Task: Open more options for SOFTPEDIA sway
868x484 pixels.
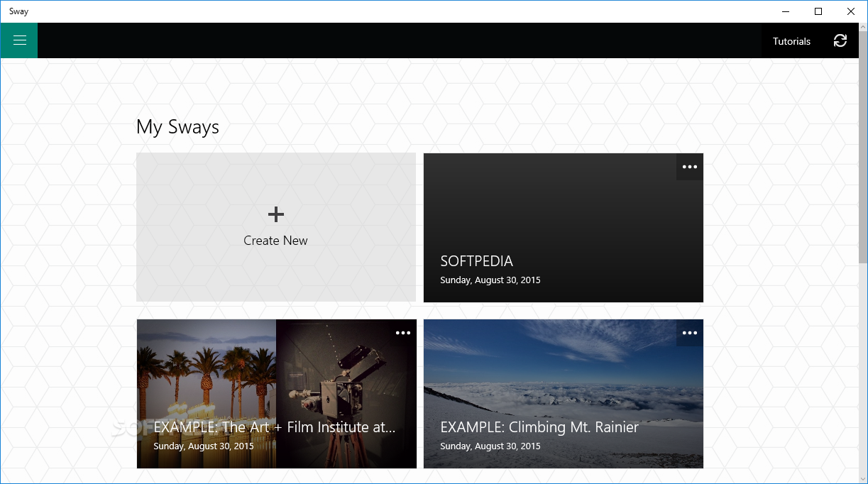Action: point(689,167)
